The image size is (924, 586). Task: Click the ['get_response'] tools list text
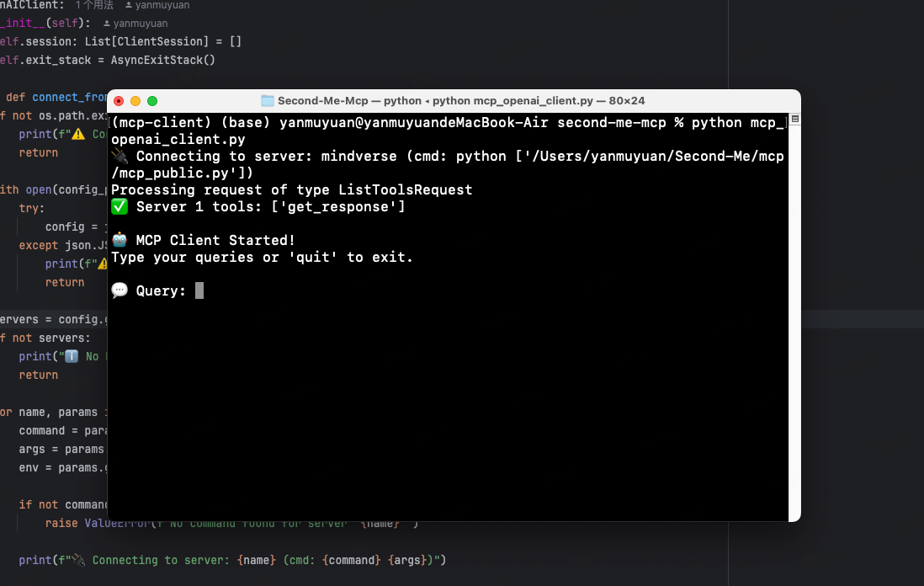(338, 207)
